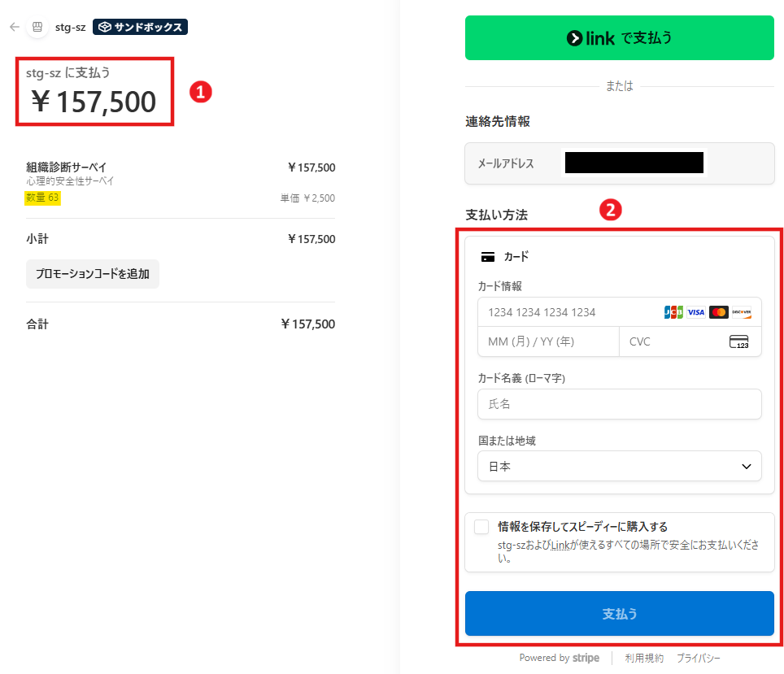Click the CVC card hint icon
The width and height of the screenshot is (784, 674).
coord(738,341)
